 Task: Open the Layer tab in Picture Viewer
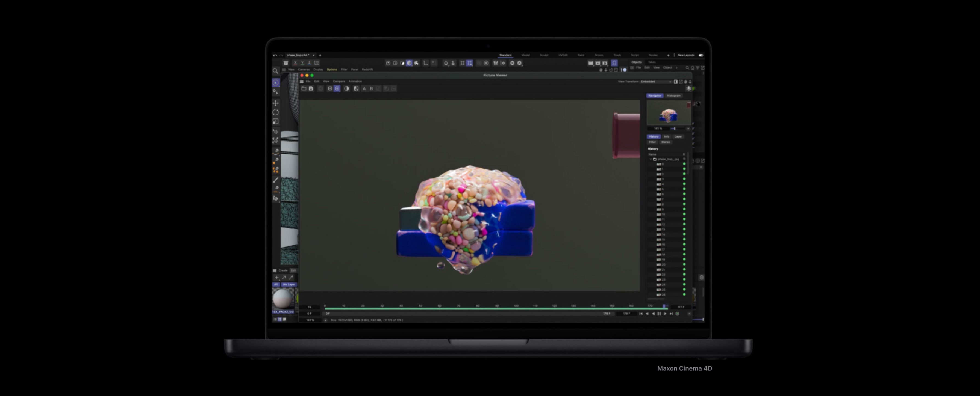click(678, 137)
